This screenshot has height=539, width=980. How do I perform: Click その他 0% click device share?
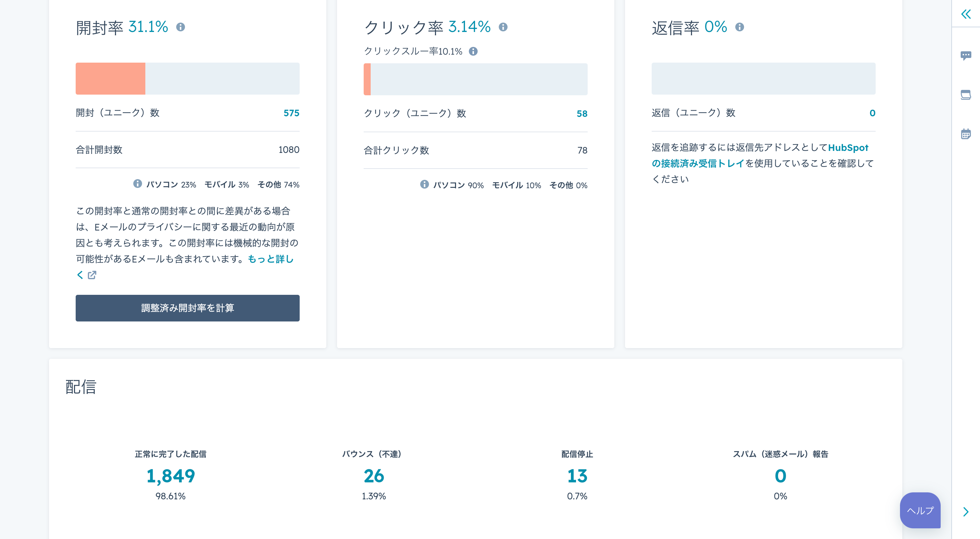(x=568, y=186)
